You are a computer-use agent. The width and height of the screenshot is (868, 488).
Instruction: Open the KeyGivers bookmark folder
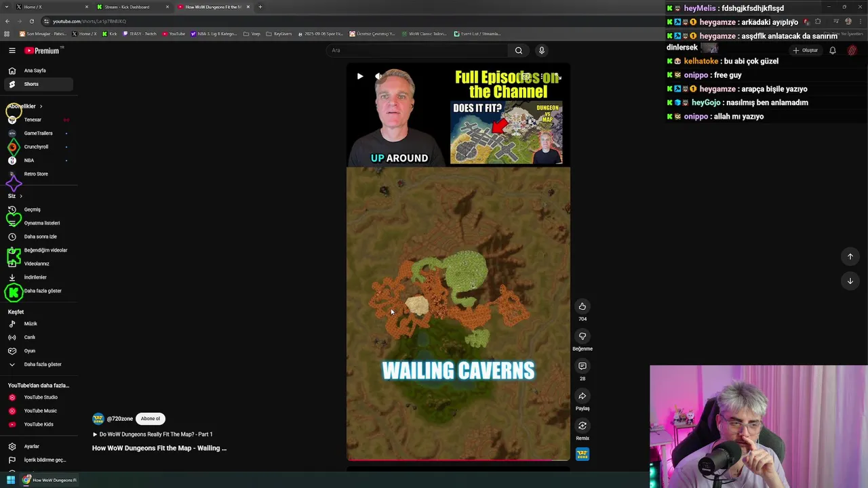(x=279, y=34)
